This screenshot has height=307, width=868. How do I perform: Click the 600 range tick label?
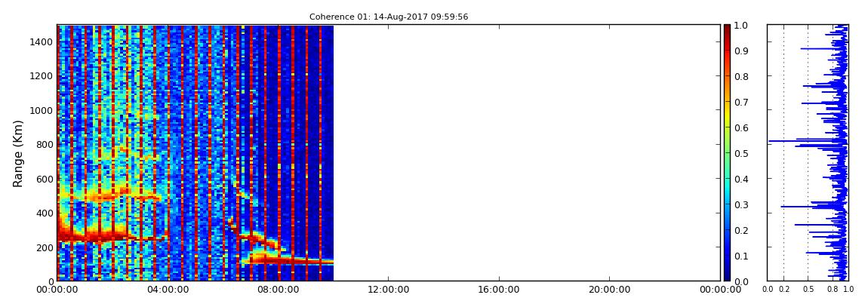pos(45,180)
